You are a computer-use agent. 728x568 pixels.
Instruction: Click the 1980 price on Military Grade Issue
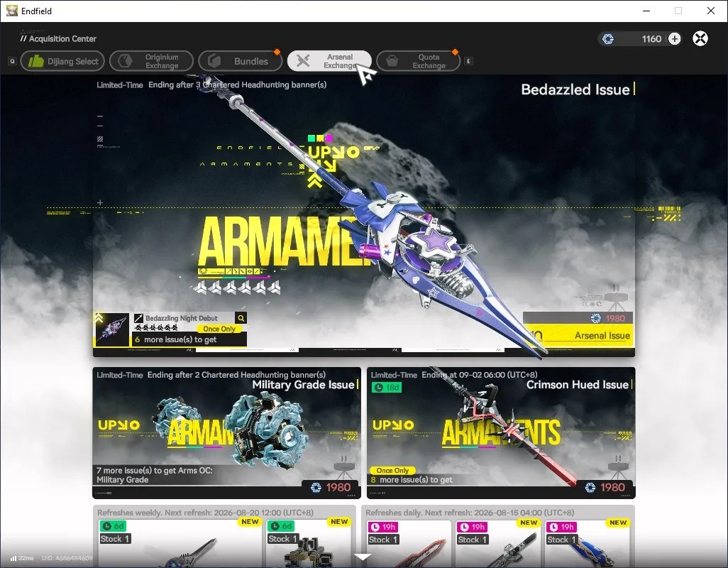(338, 487)
